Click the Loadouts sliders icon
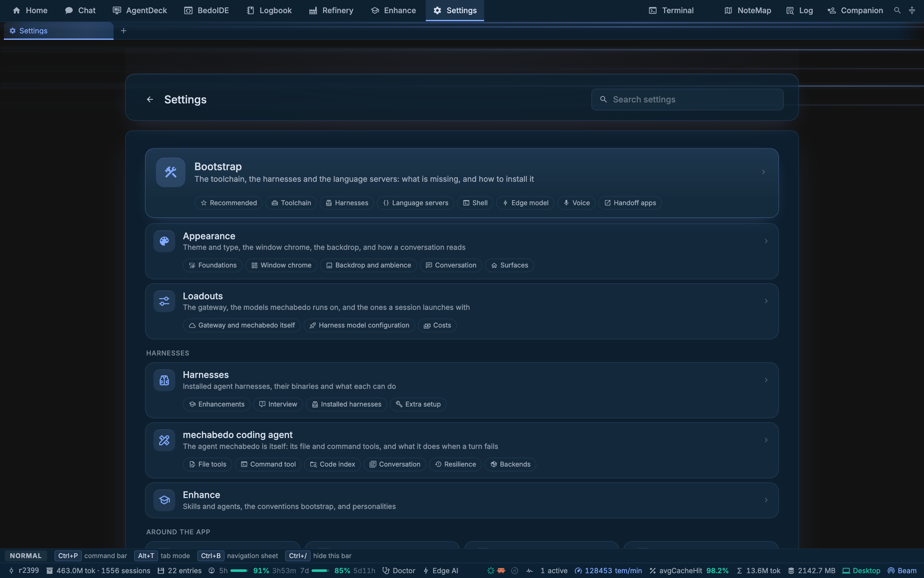The width and height of the screenshot is (924, 578). (x=164, y=301)
